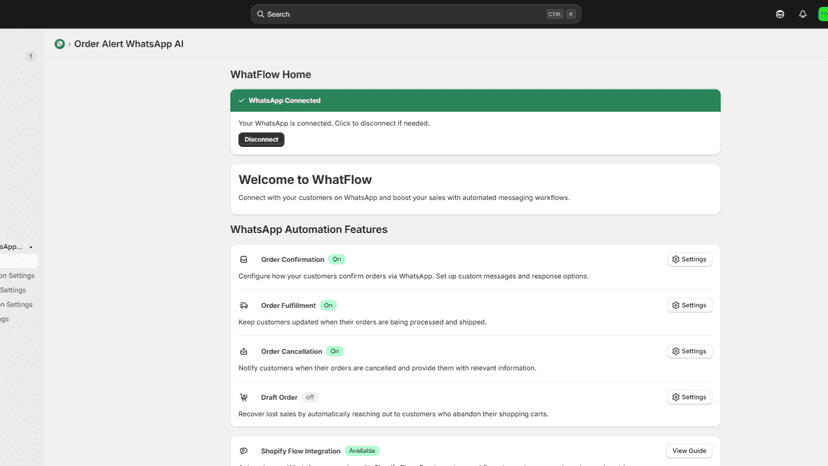The width and height of the screenshot is (828, 466).
Task: Toggle the Order Fulfillment On badge
Action: click(328, 305)
